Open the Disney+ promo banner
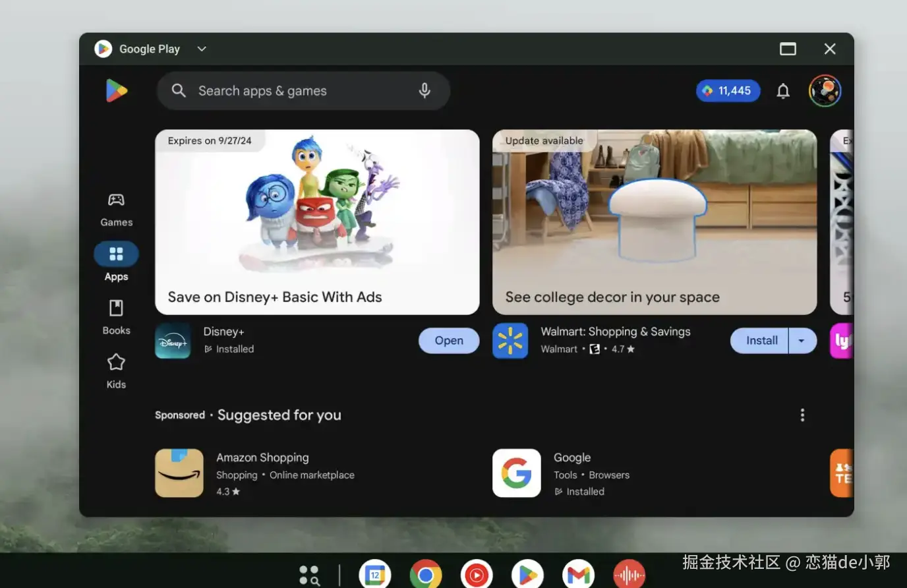Image resolution: width=907 pixels, height=588 pixels. (317, 222)
